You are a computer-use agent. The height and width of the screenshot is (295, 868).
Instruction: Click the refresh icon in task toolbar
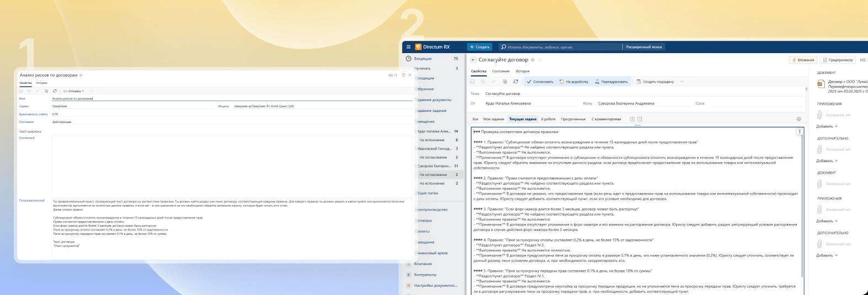pos(516,82)
